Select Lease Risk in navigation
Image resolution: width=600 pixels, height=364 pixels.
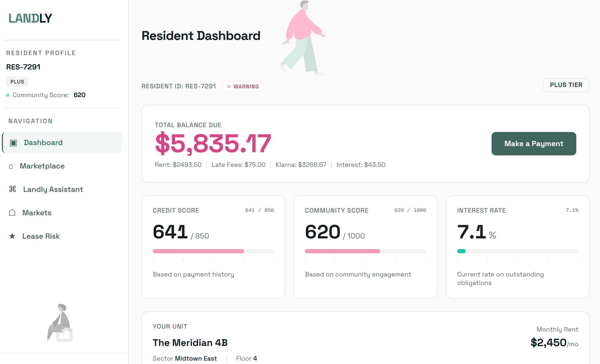pos(41,236)
